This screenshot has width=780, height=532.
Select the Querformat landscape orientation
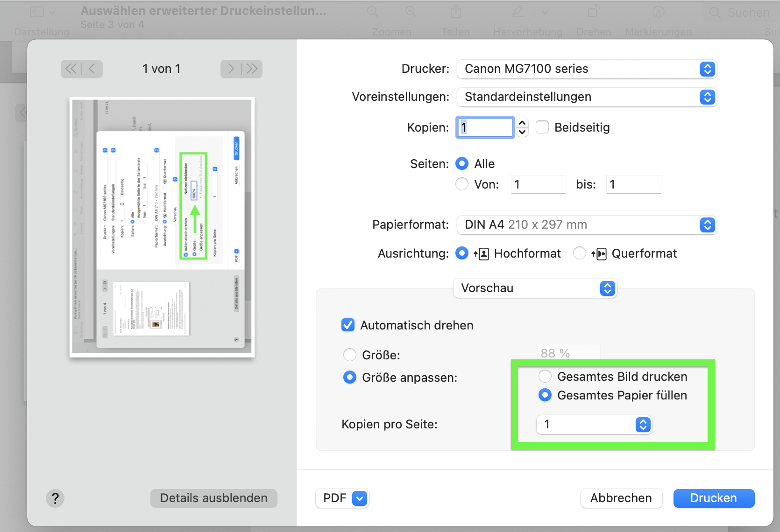[x=579, y=253]
